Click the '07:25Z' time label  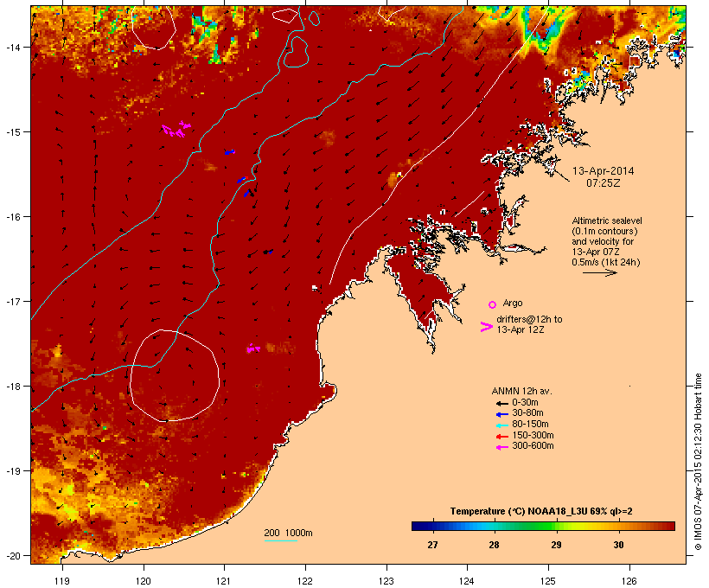coord(604,183)
